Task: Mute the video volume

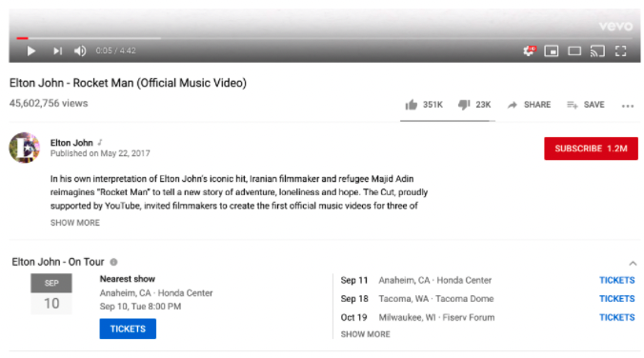Action: pyautogui.click(x=80, y=50)
